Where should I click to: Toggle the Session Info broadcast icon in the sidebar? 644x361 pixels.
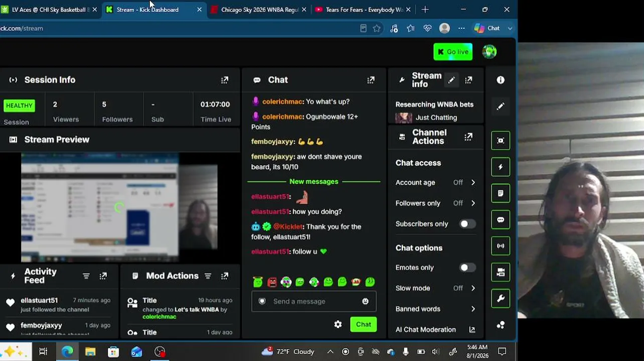coord(501,246)
